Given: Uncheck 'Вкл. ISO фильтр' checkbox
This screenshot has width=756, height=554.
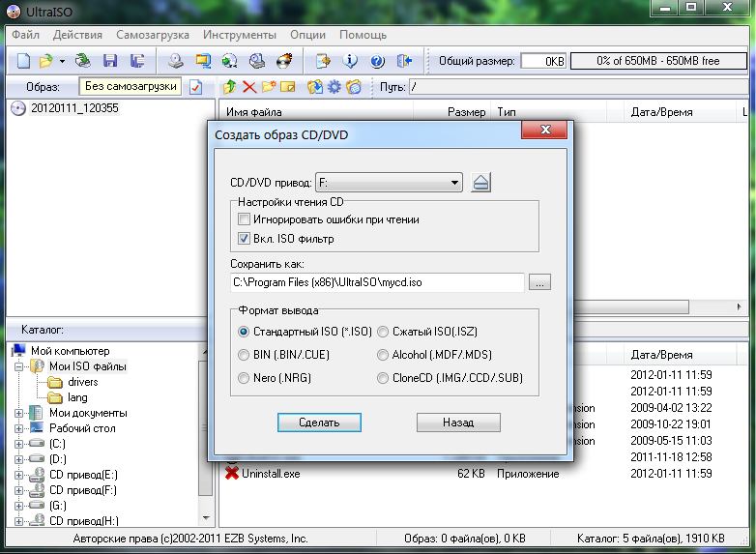Looking at the screenshot, I should [x=244, y=239].
